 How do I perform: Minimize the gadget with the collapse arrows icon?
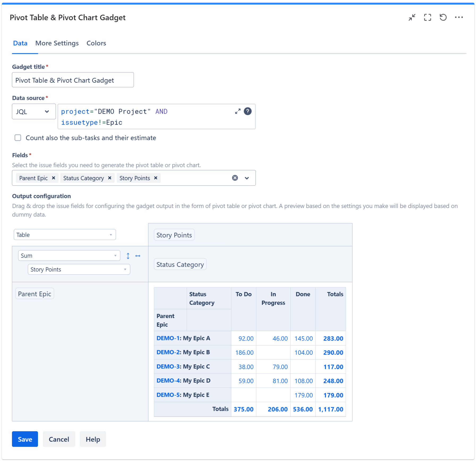click(411, 18)
